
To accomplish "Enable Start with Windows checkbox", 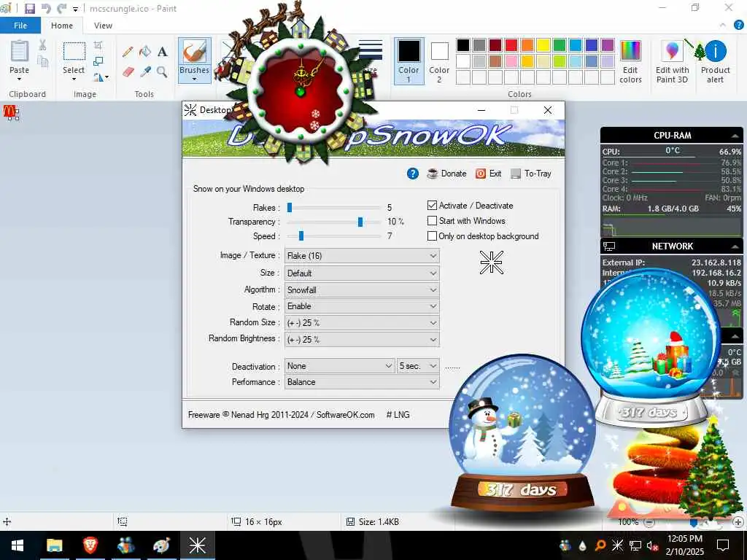I will pos(432,220).
